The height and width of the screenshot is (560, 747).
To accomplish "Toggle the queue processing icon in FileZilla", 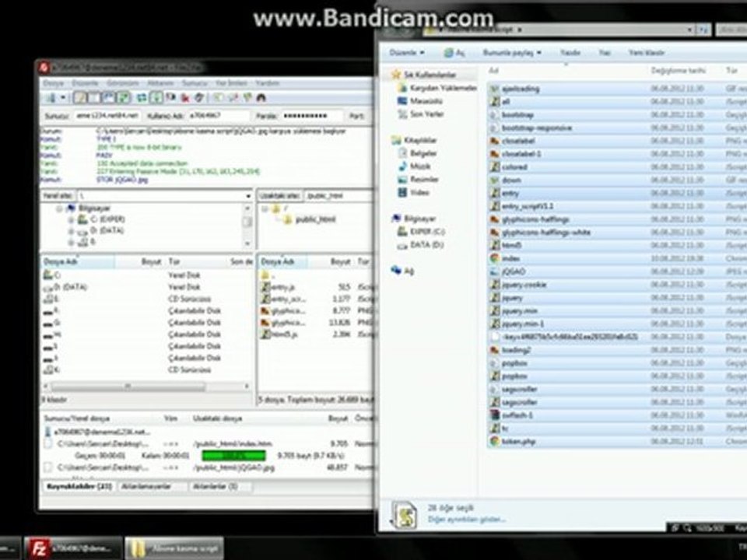I will [x=156, y=98].
